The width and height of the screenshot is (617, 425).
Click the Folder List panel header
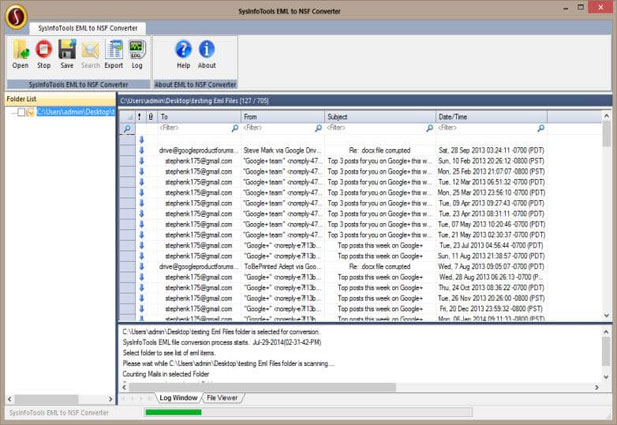point(60,99)
